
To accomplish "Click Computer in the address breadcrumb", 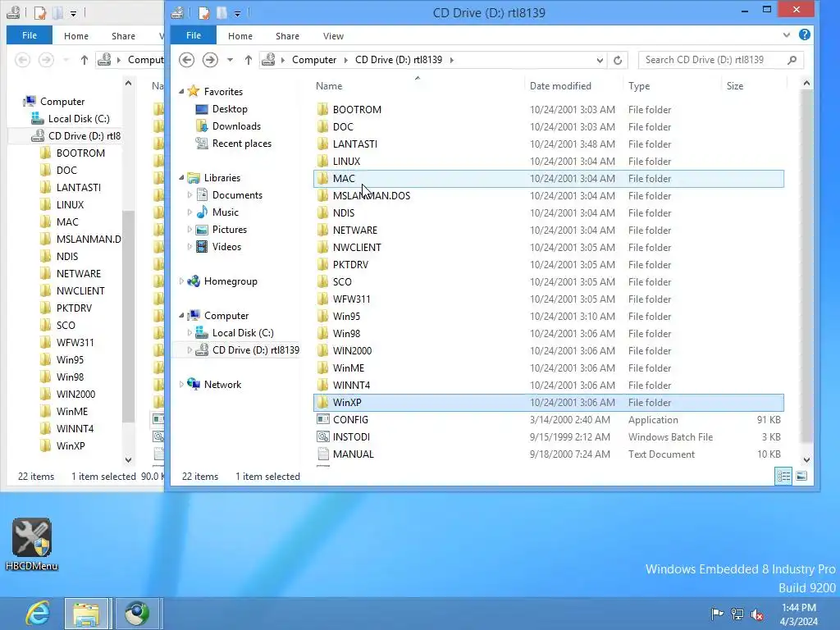I will pyautogui.click(x=314, y=59).
